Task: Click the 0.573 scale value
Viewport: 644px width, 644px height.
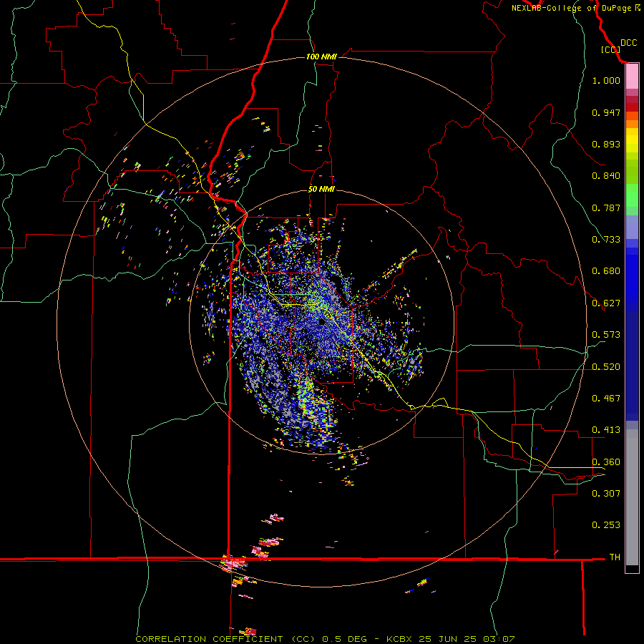Action: click(x=606, y=335)
